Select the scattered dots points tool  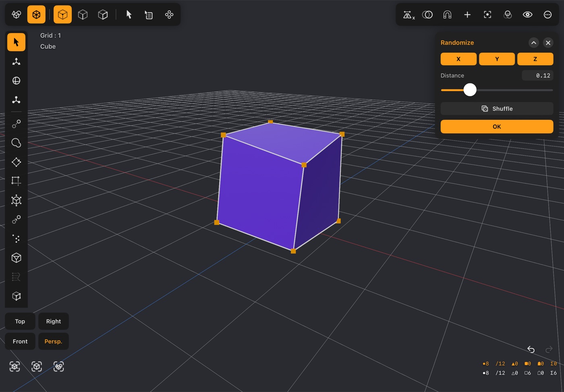pyautogui.click(x=16, y=239)
